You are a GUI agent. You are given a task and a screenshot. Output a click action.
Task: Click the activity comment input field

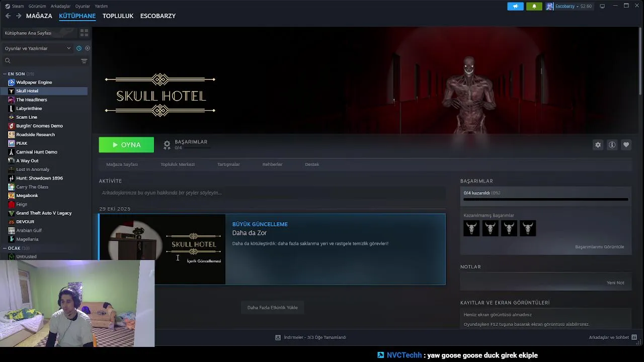(272, 193)
